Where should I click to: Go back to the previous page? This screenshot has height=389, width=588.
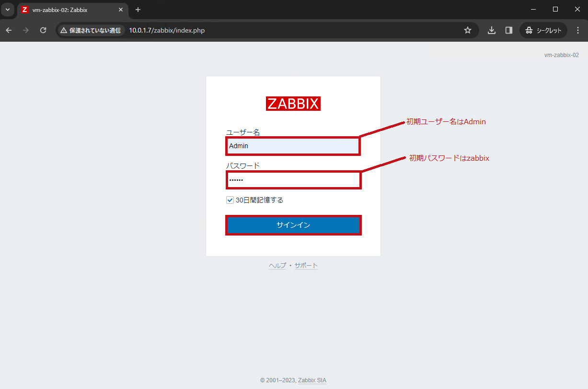click(9, 30)
